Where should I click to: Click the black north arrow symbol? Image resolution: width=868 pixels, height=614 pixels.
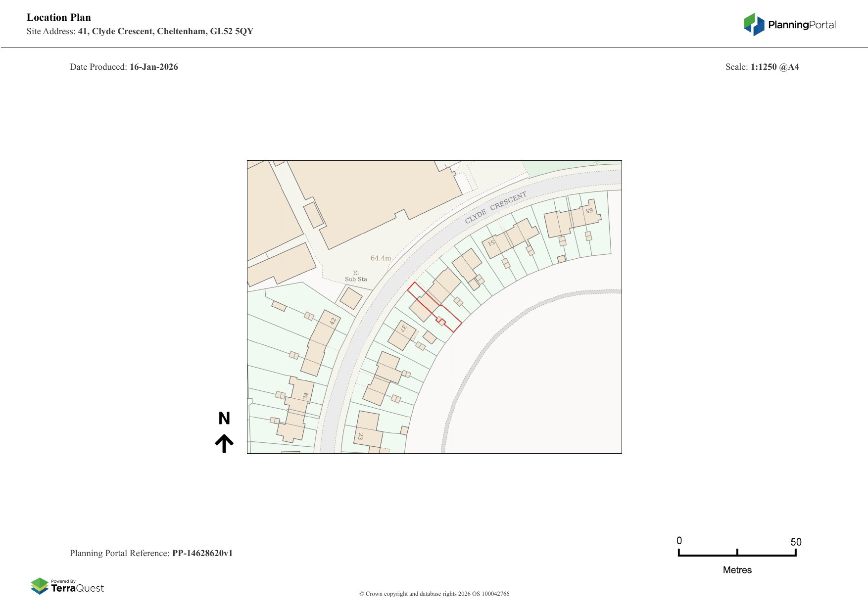point(224,443)
